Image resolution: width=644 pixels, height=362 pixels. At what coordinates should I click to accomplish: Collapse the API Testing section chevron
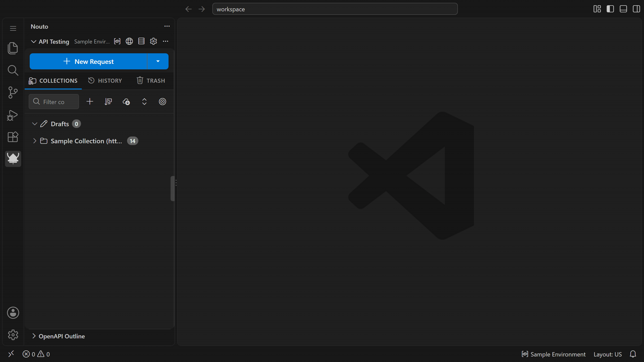34,41
